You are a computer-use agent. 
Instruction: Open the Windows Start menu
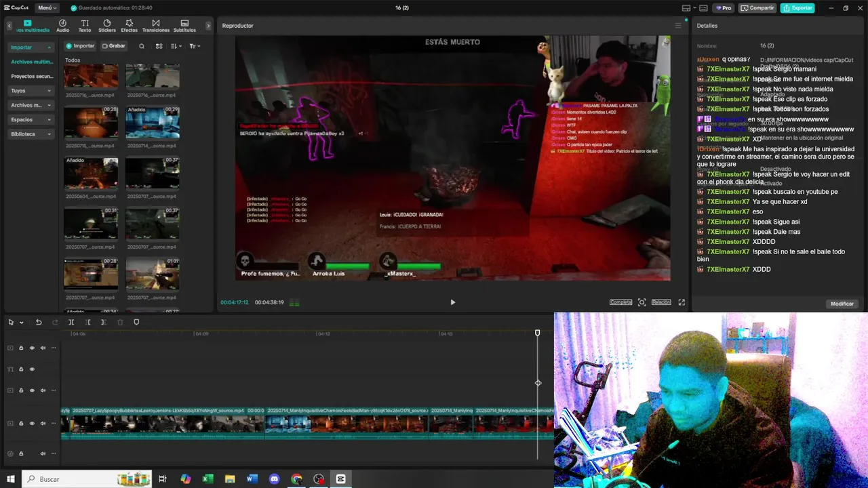point(11,479)
